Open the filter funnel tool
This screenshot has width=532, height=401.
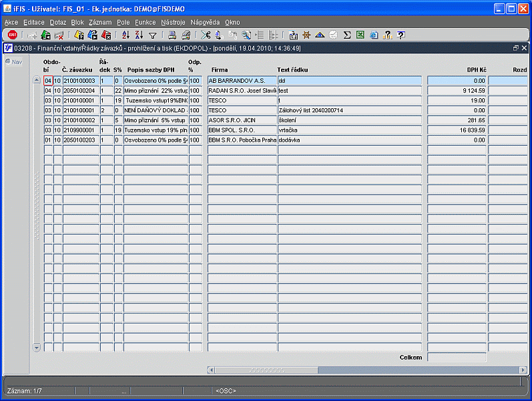[153, 35]
